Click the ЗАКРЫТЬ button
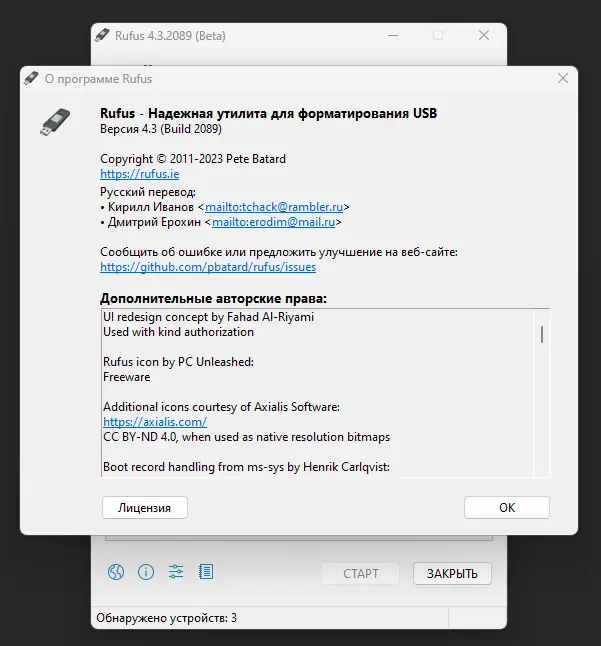 click(x=452, y=573)
